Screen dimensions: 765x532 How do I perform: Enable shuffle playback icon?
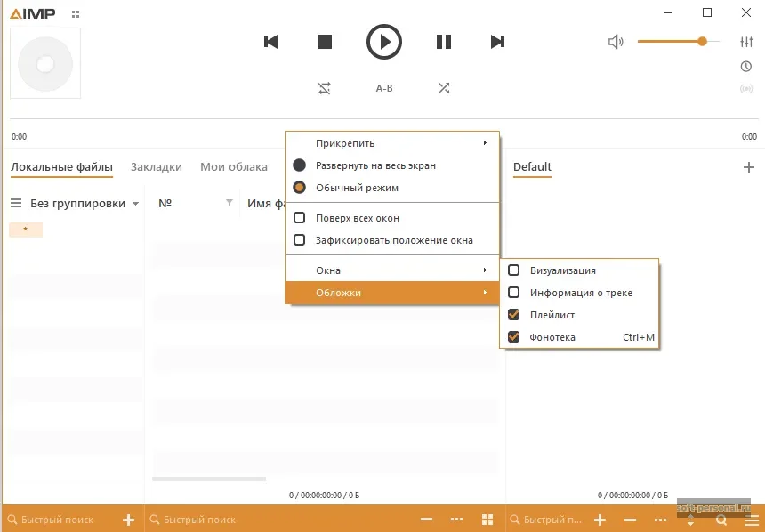point(443,88)
